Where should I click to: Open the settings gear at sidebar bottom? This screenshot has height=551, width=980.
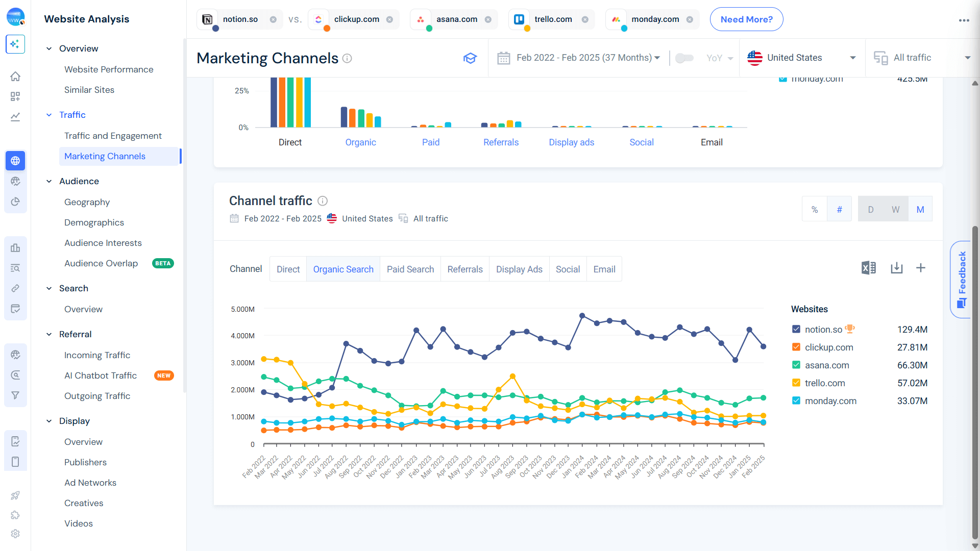15,534
